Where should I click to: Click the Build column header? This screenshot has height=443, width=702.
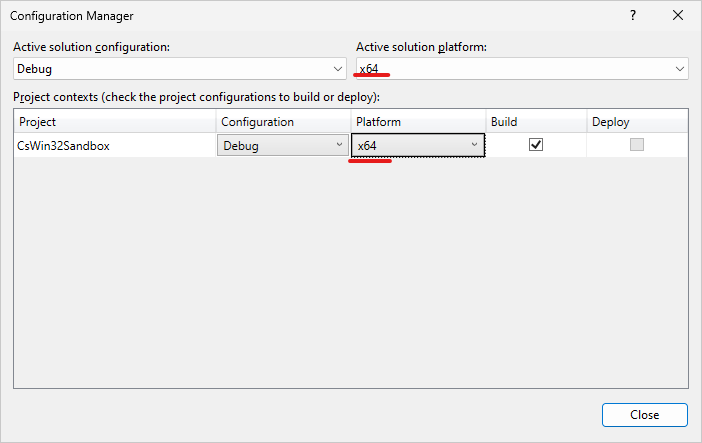(x=536, y=122)
